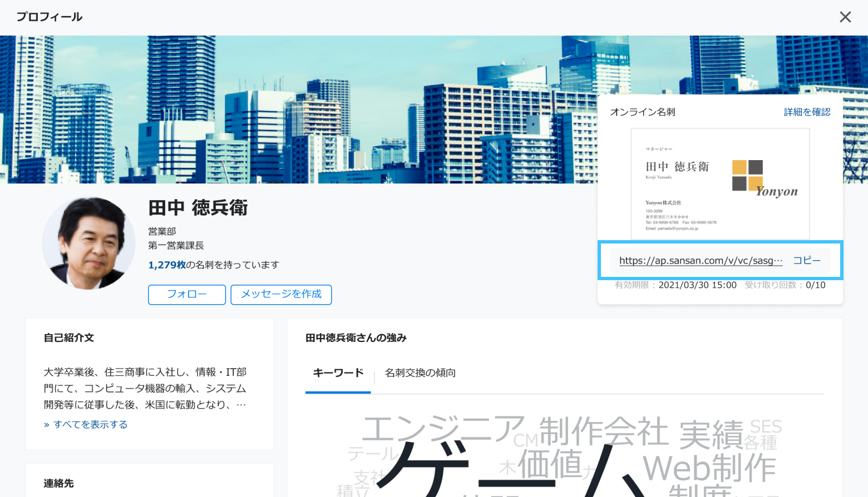Close the profile dialog with the X icon
The image size is (868, 497).
[x=845, y=17]
